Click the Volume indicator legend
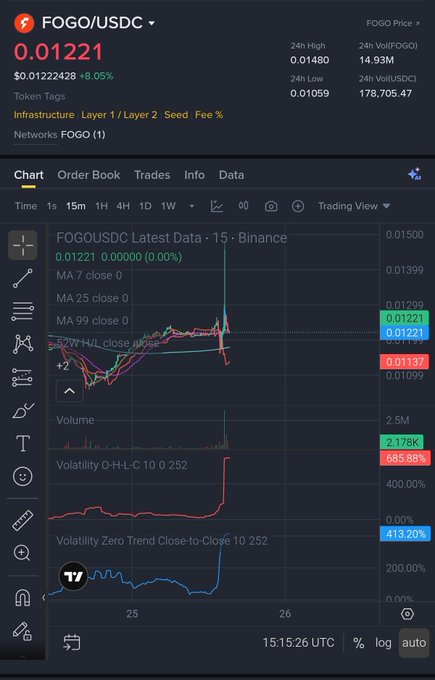The width and height of the screenshot is (435, 680). [x=75, y=420]
